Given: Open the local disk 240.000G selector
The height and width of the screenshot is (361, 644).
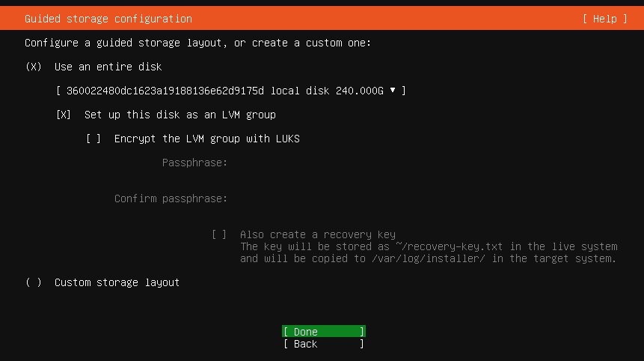Looking at the screenshot, I should 230,91.
